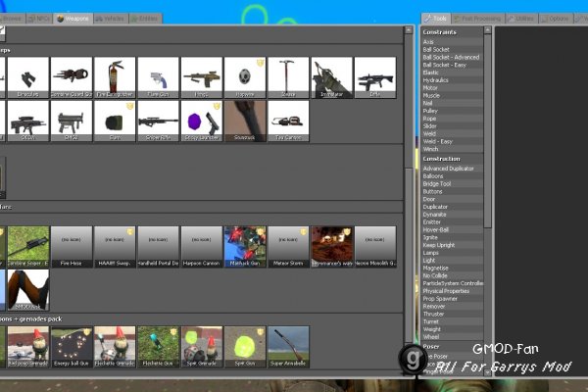Open the Utilities tab
This screenshot has width=588, height=392.
(x=521, y=19)
